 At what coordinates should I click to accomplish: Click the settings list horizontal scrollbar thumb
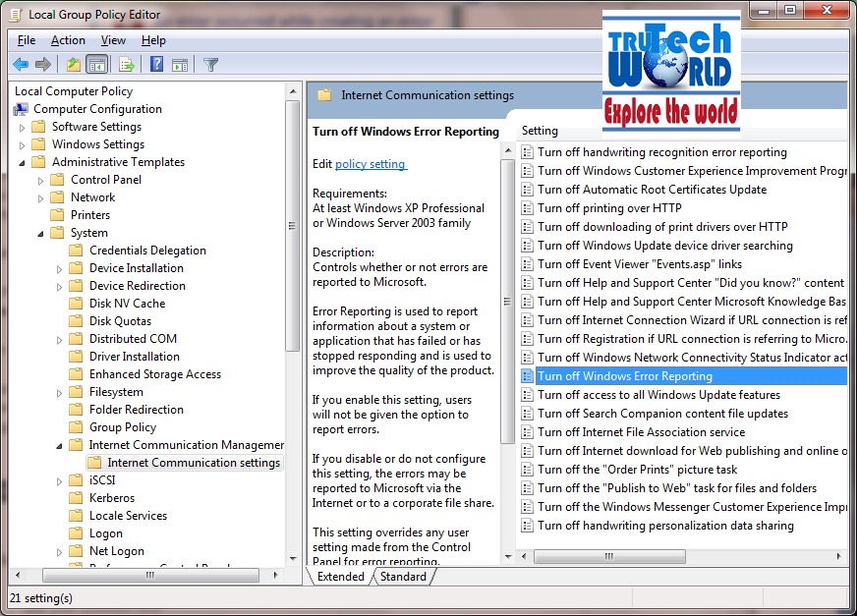point(609,556)
